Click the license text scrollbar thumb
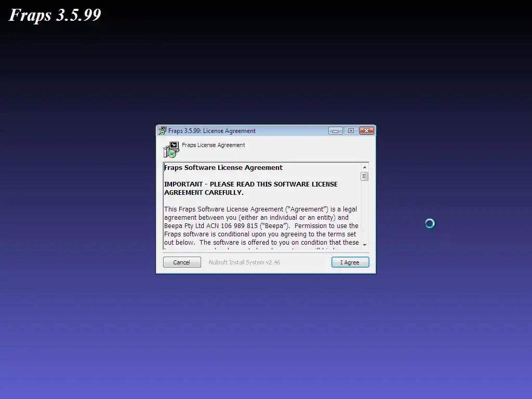Screen dimensions: 532x399 pos(365,177)
